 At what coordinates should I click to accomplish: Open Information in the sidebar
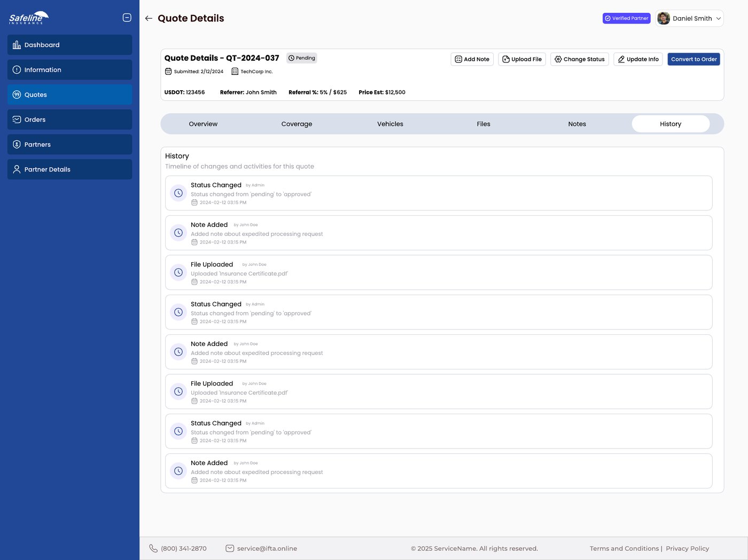69,70
